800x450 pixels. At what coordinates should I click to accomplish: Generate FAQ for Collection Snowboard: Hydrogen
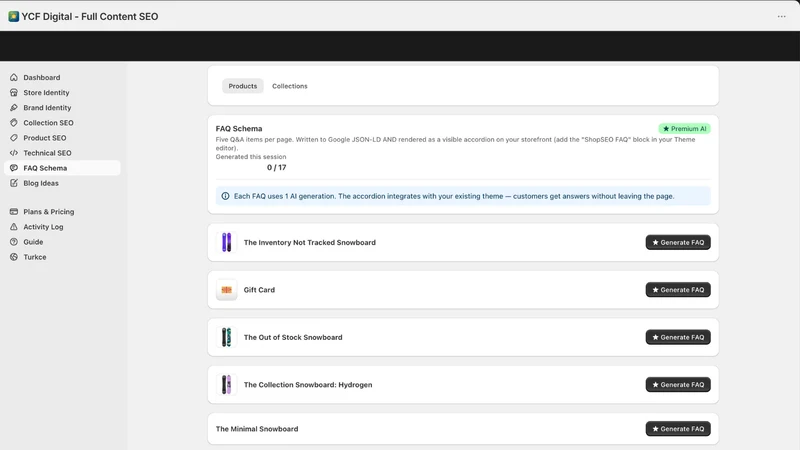coord(678,385)
